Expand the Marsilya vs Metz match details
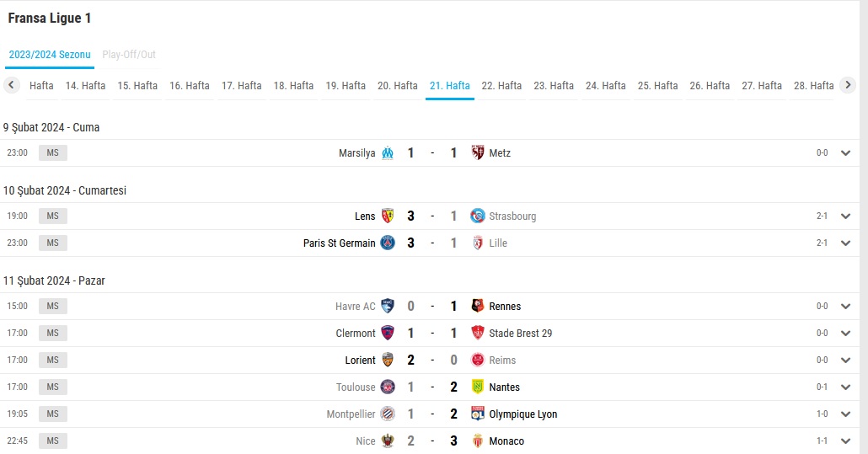 (845, 153)
